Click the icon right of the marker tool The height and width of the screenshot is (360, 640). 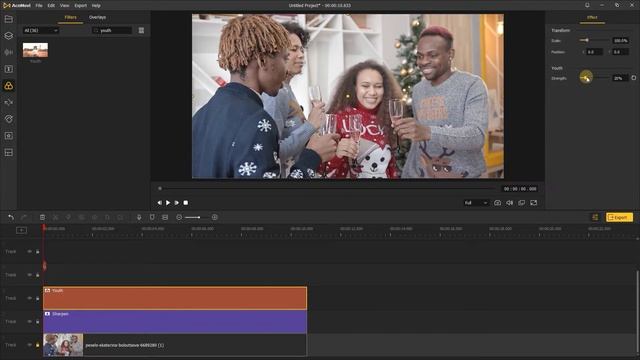165,217
